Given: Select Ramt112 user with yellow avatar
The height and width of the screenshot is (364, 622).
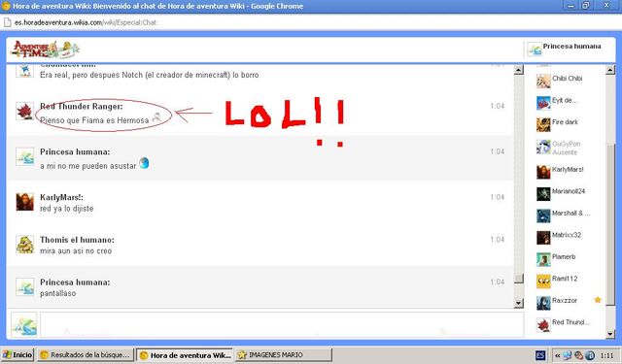Looking at the screenshot, I should coord(557,280).
